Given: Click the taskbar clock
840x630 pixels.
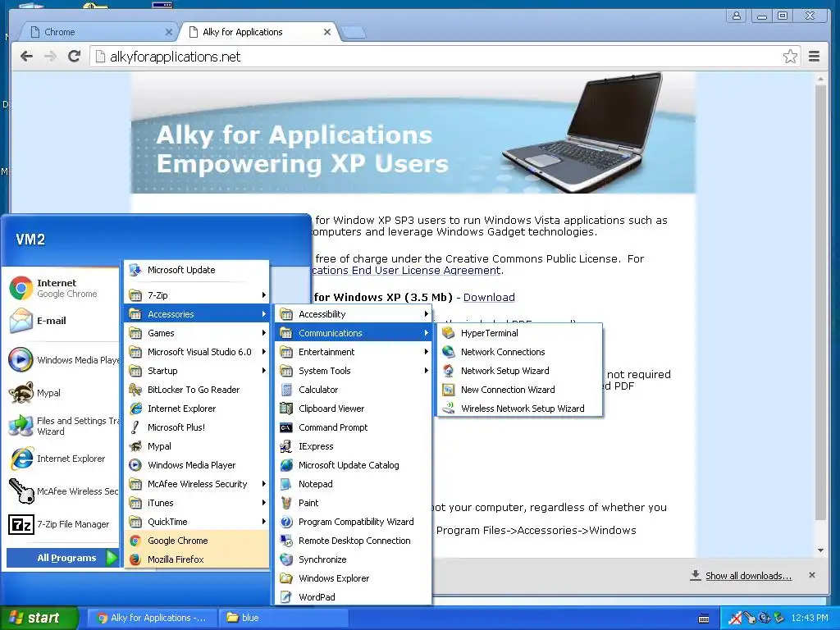Looking at the screenshot, I should [x=810, y=618].
